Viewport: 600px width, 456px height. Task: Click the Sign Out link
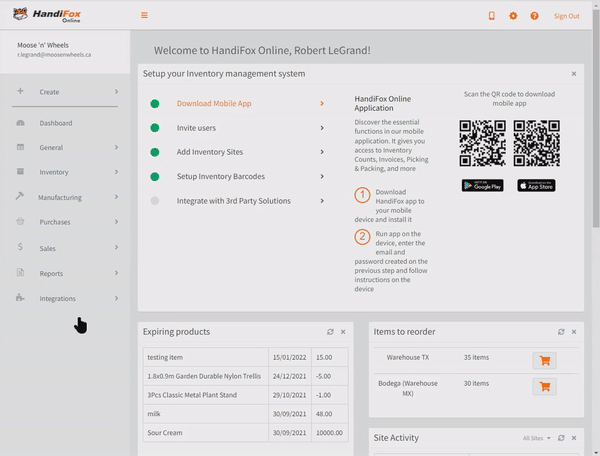pos(566,16)
